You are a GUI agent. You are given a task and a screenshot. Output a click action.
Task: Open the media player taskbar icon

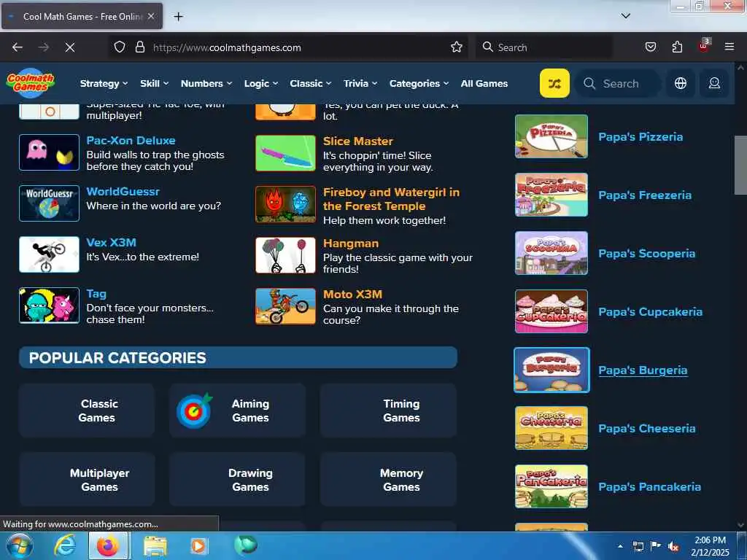pos(198,545)
